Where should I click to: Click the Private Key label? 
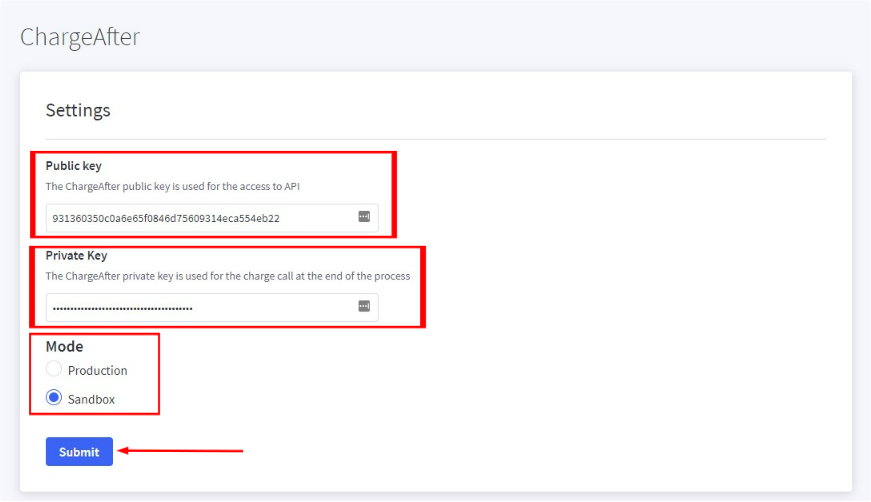pos(76,255)
